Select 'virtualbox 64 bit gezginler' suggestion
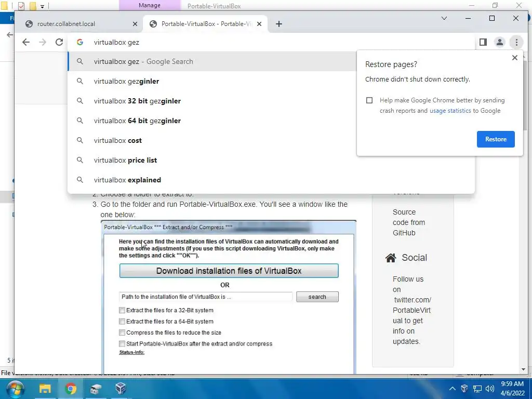 tap(212, 121)
